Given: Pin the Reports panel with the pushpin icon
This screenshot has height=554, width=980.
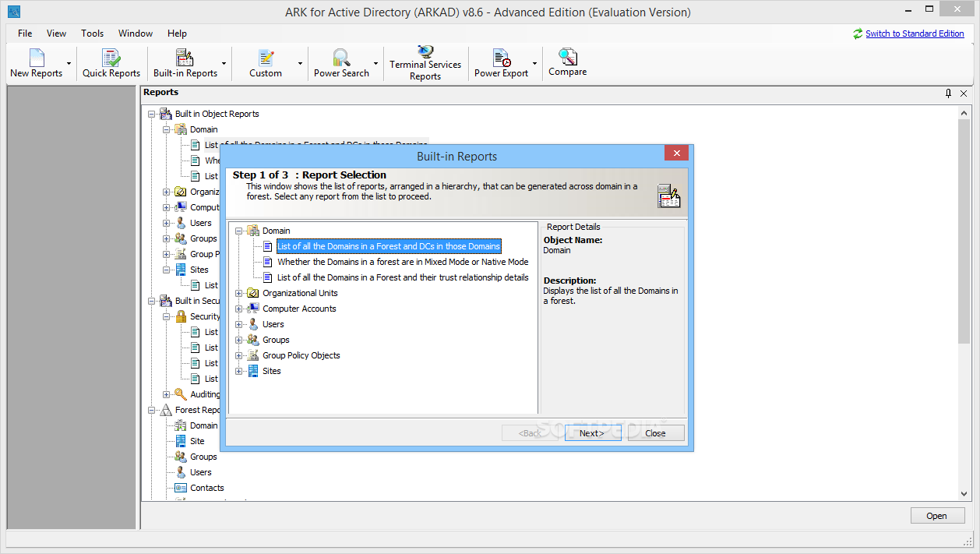Looking at the screenshot, I should pos(948,93).
